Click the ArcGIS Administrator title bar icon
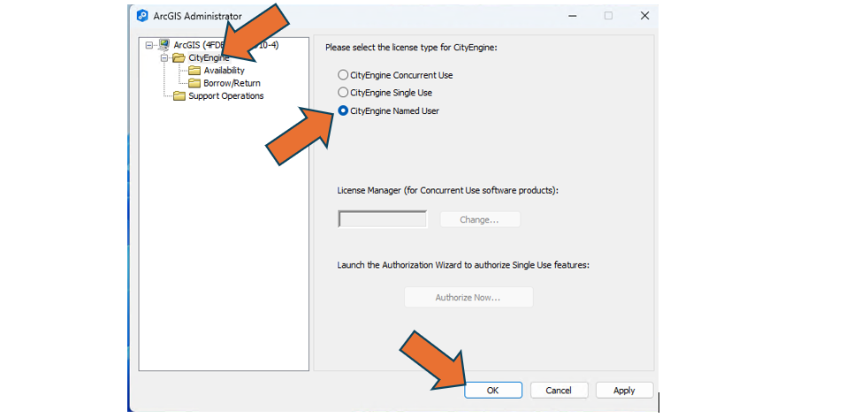This screenshot has height=418, width=868. pos(142,16)
